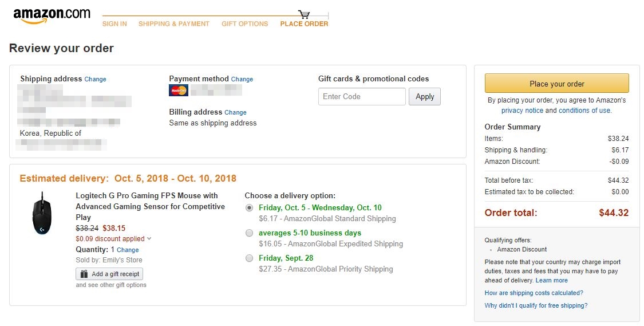The height and width of the screenshot is (326, 644).
Task: Click the Enter Code field
Action: coord(362,97)
